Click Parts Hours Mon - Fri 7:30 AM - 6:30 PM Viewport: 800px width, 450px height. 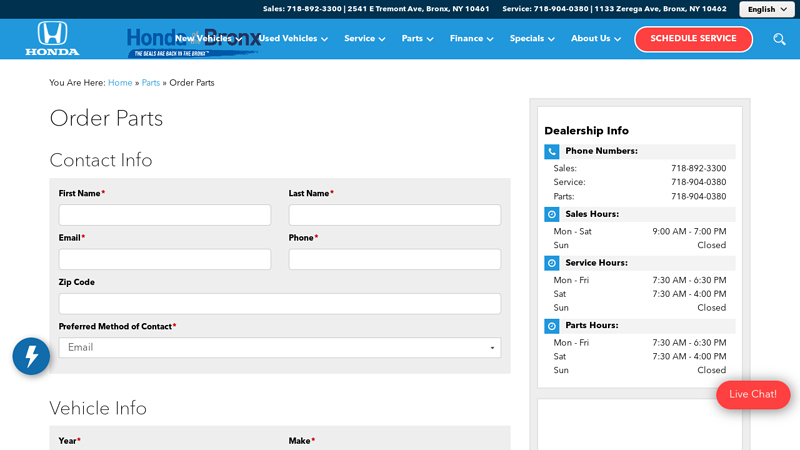pos(640,343)
